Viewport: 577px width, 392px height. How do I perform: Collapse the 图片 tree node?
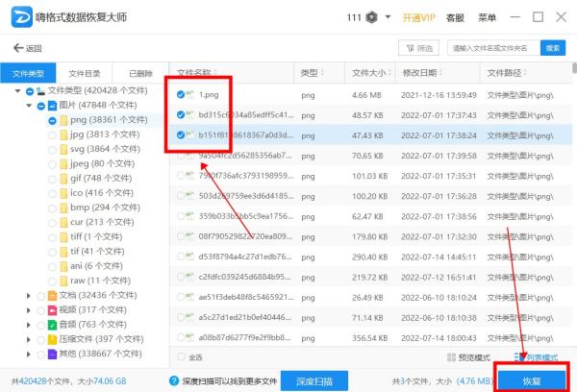pyautogui.click(x=29, y=106)
